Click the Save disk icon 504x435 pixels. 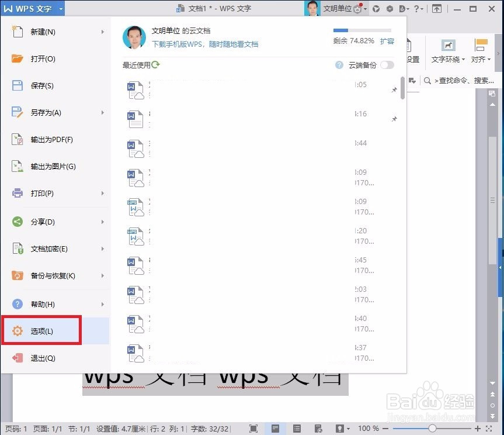coord(18,85)
